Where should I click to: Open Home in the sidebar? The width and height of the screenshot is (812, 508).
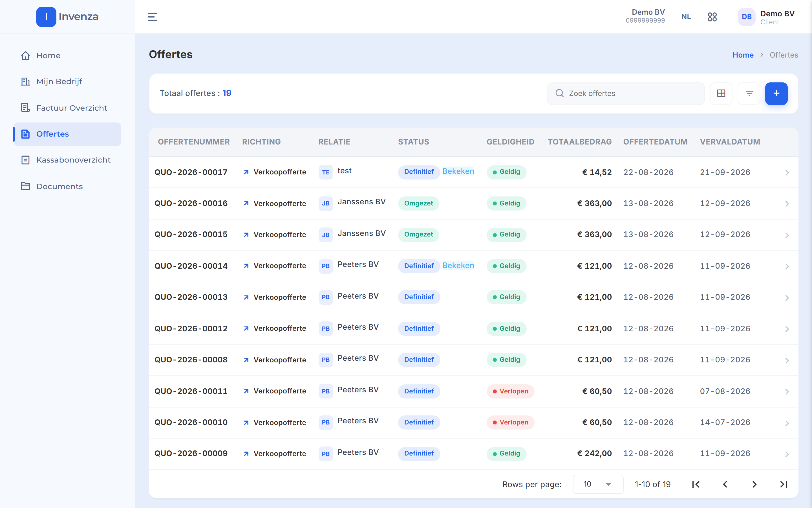coord(67,55)
